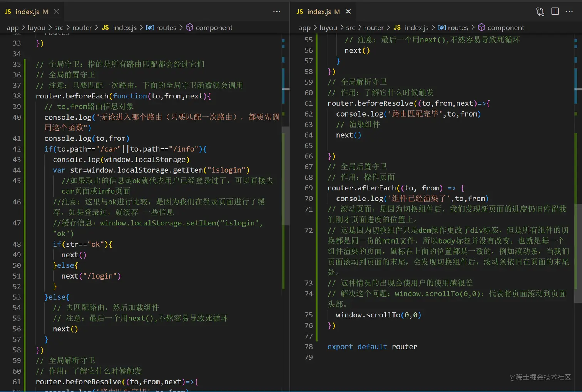Click 'console.log(to,from)' on line 41

point(87,138)
